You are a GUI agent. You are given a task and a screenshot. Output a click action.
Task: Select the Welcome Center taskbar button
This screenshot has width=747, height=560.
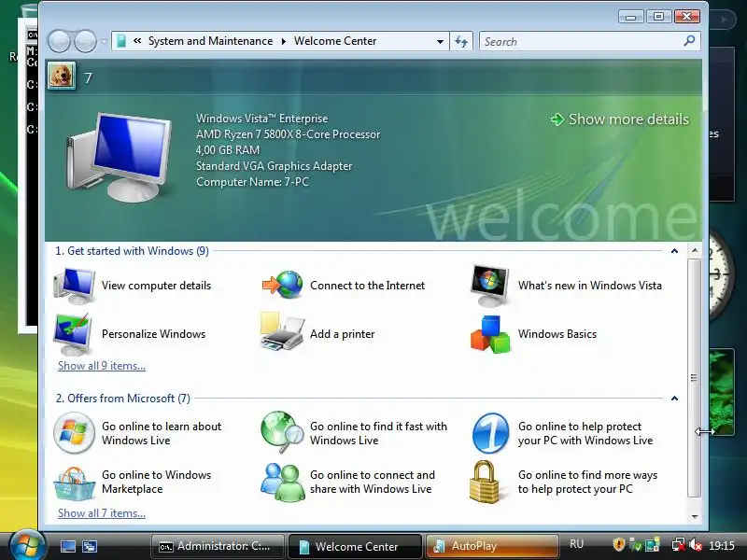(x=356, y=546)
